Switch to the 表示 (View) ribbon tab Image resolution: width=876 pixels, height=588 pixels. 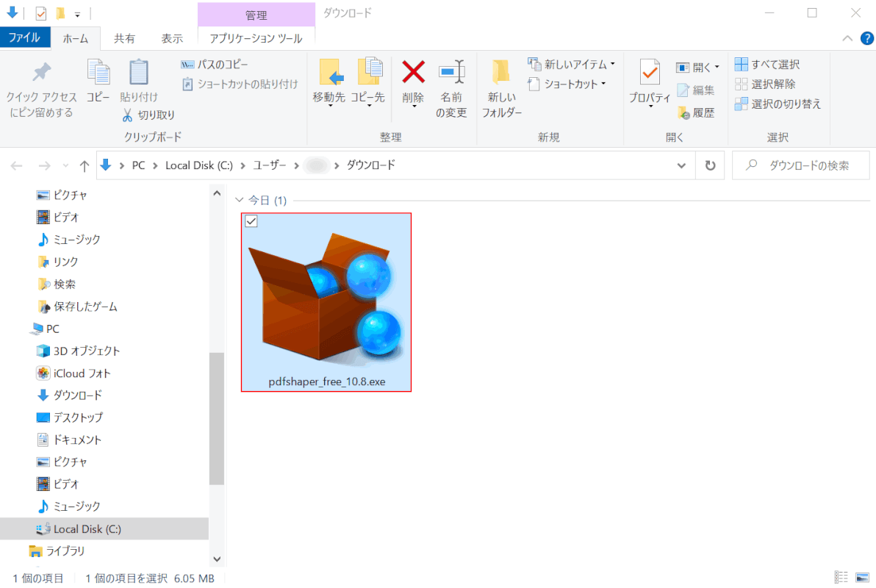click(172, 38)
